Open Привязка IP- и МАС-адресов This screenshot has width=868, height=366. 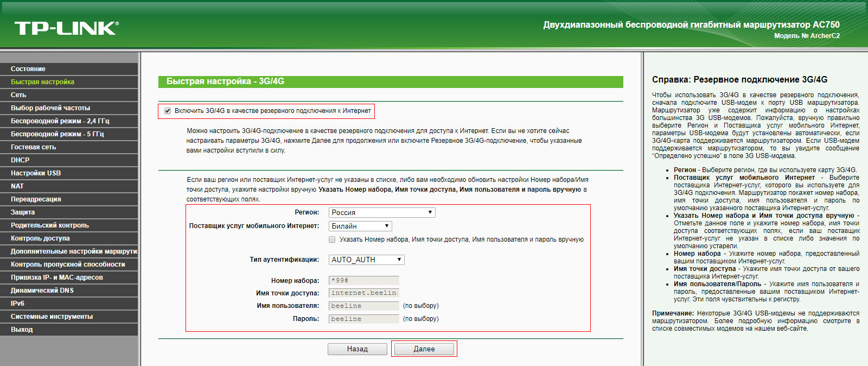(x=69, y=277)
